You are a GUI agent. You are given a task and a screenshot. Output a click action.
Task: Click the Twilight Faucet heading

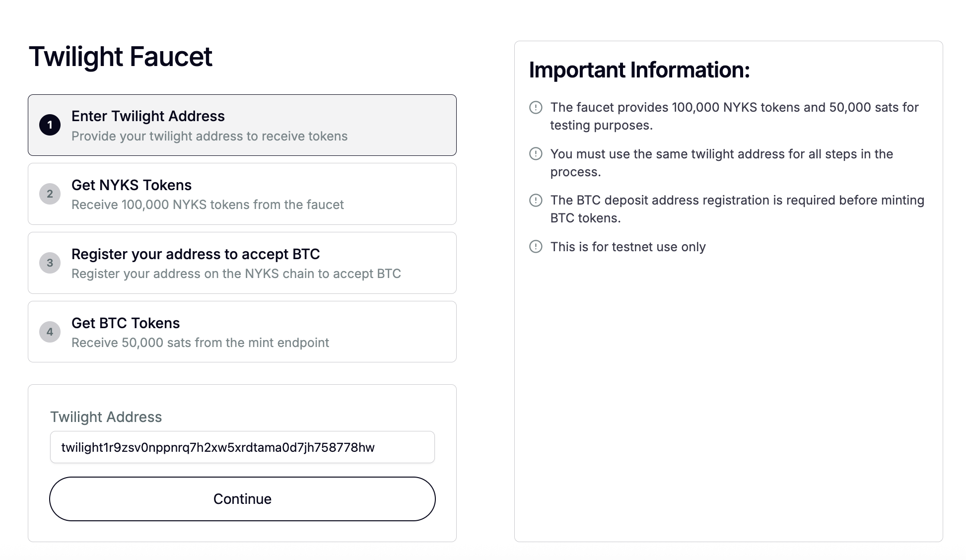(x=121, y=57)
